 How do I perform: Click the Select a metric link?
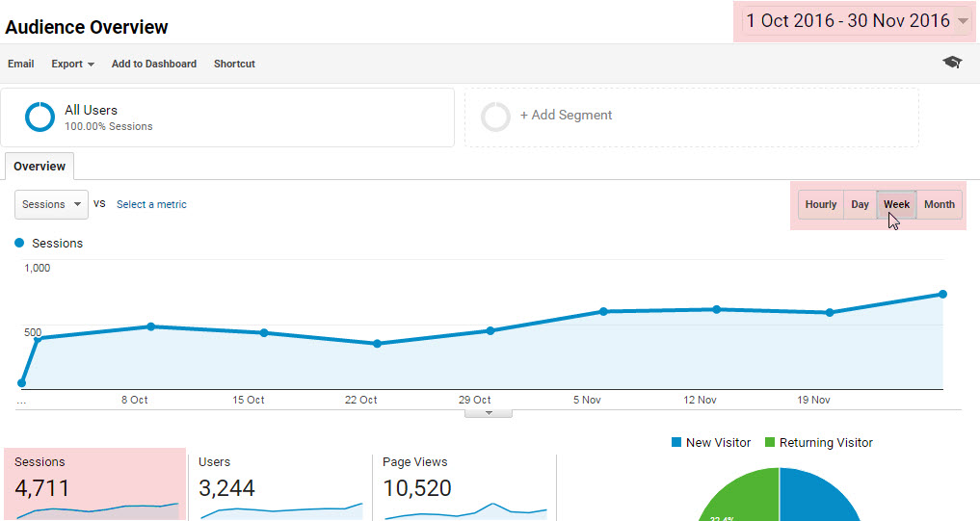[151, 204]
